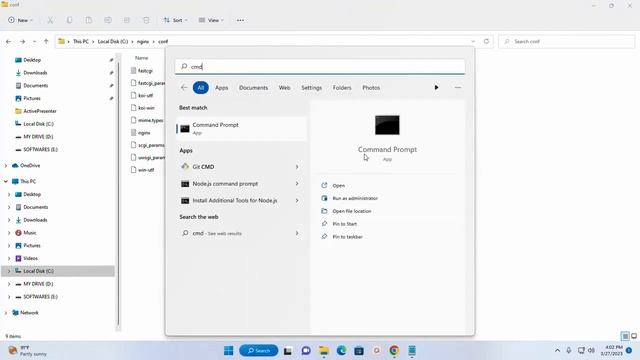Click the taskbar Search button

[259, 351]
